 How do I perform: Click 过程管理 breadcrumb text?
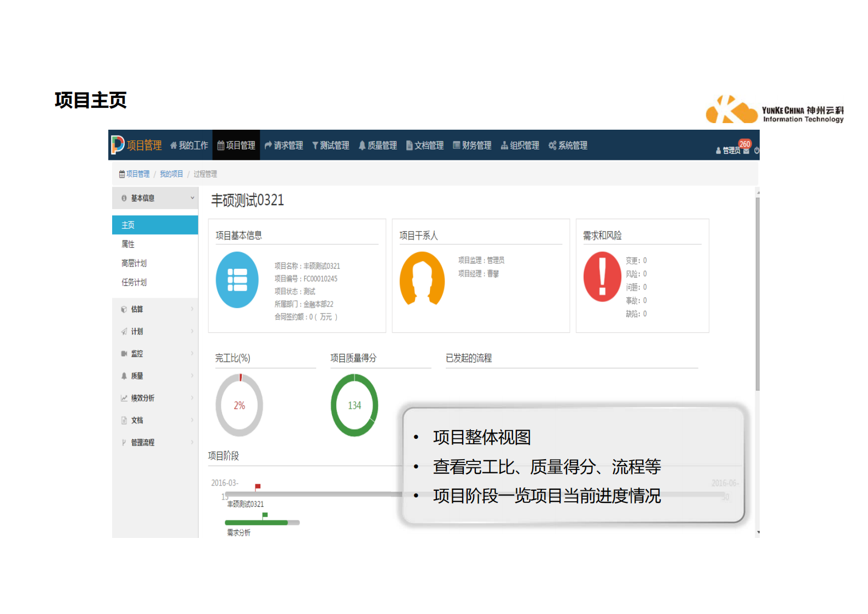pos(205,174)
